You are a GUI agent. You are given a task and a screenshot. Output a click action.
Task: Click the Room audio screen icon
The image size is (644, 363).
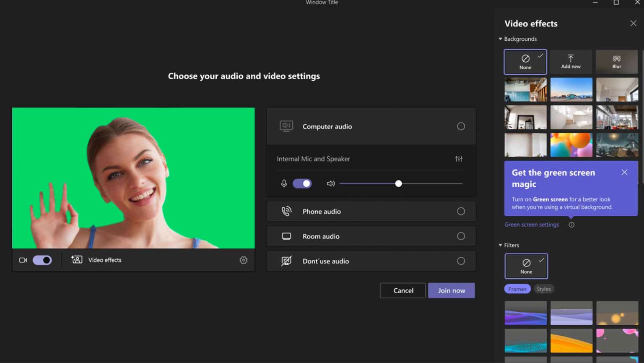coord(286,236)
